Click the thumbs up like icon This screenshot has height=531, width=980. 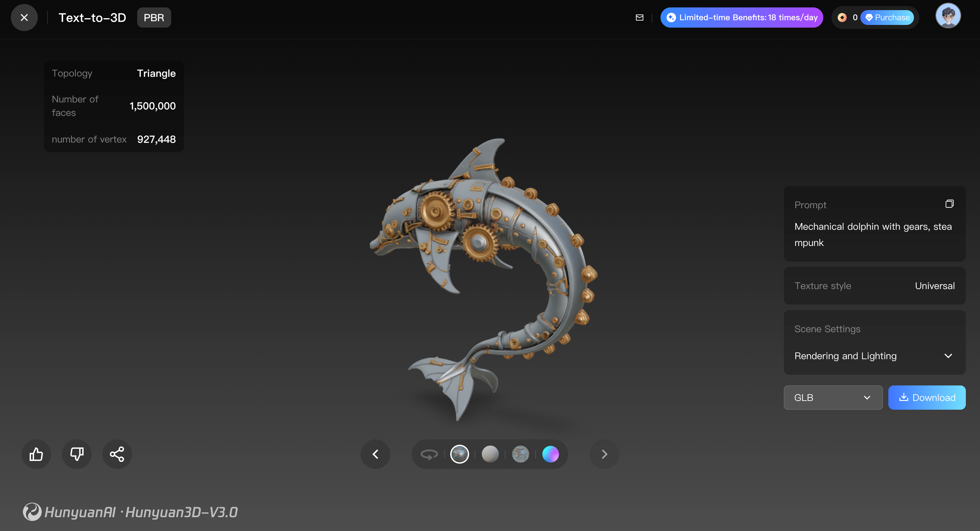(x=36, y=454)
